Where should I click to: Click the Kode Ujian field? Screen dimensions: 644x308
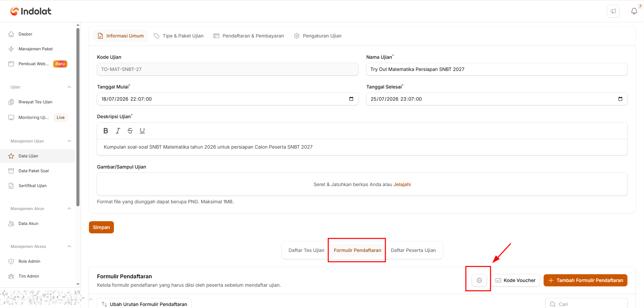[228, 69]
